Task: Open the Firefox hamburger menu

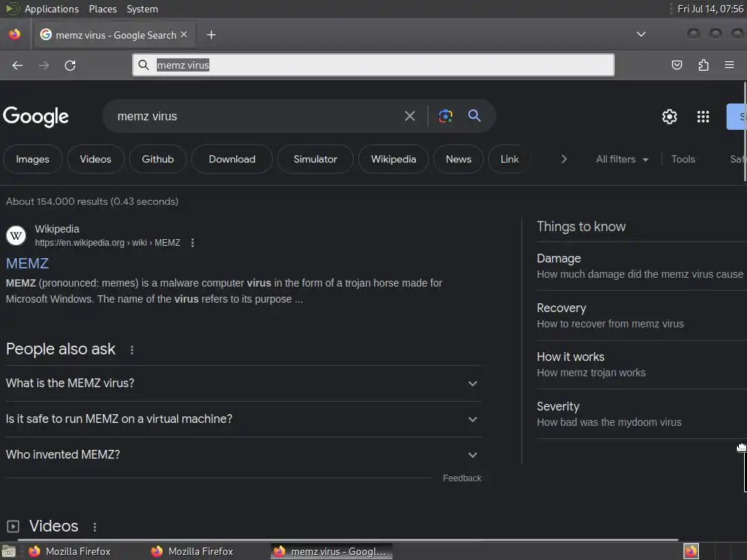Action: pyautogui.click(x=729, y=65)
